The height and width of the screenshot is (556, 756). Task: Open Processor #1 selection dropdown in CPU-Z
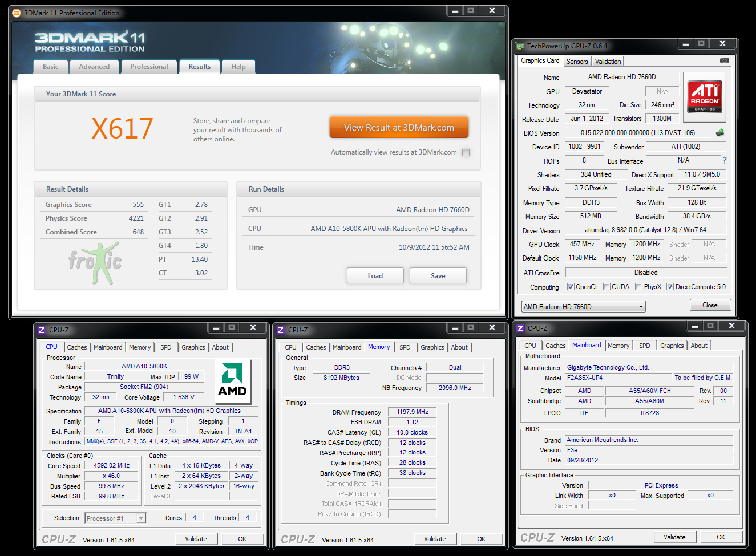tap(115, 518)
